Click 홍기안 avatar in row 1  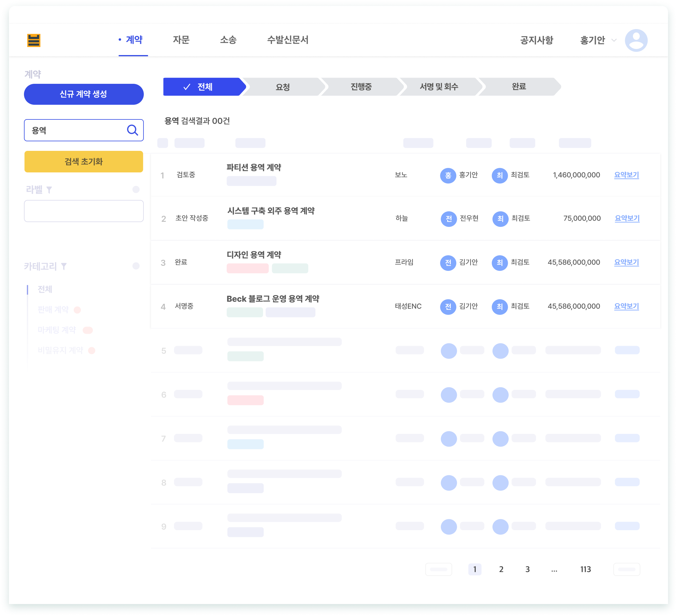click(448, 175)
